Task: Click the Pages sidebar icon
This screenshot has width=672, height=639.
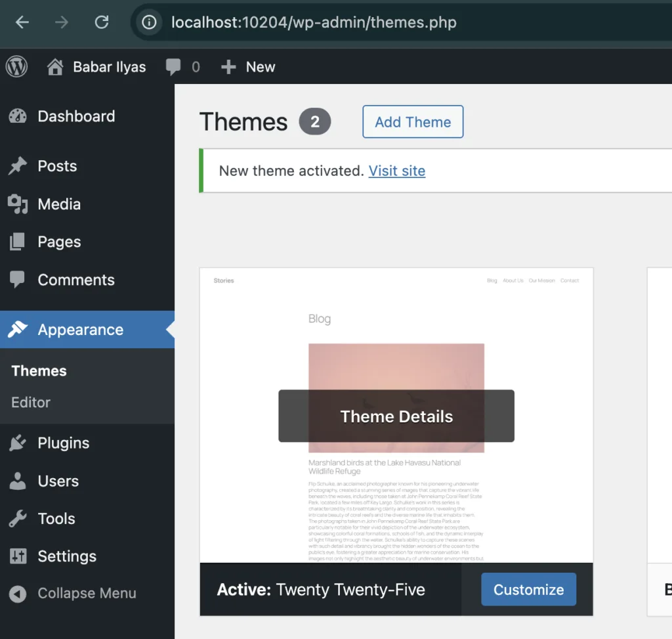Action: [18, 242]
